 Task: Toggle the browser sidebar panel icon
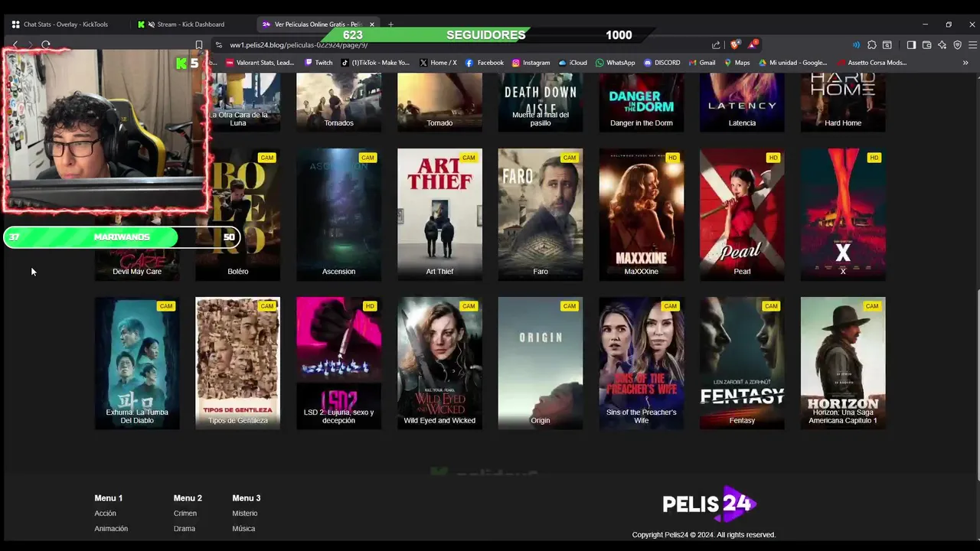(x=911, y=45)
